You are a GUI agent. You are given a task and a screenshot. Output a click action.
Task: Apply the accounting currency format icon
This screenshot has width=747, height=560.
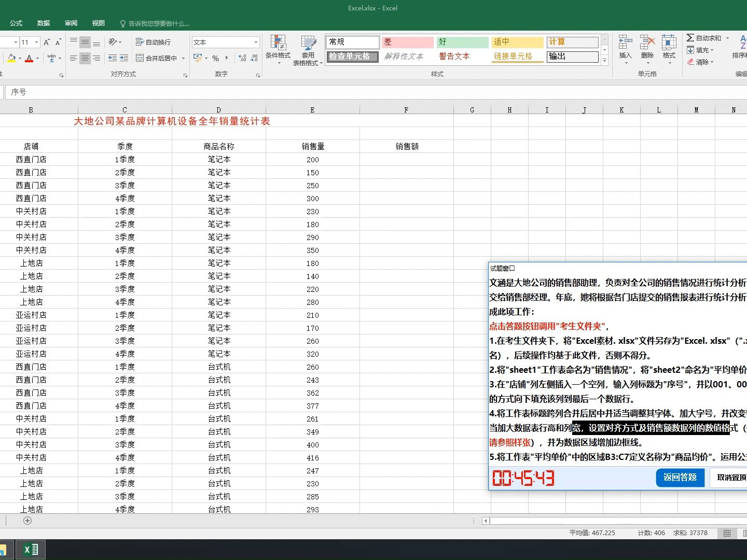(x=198, y=58)
